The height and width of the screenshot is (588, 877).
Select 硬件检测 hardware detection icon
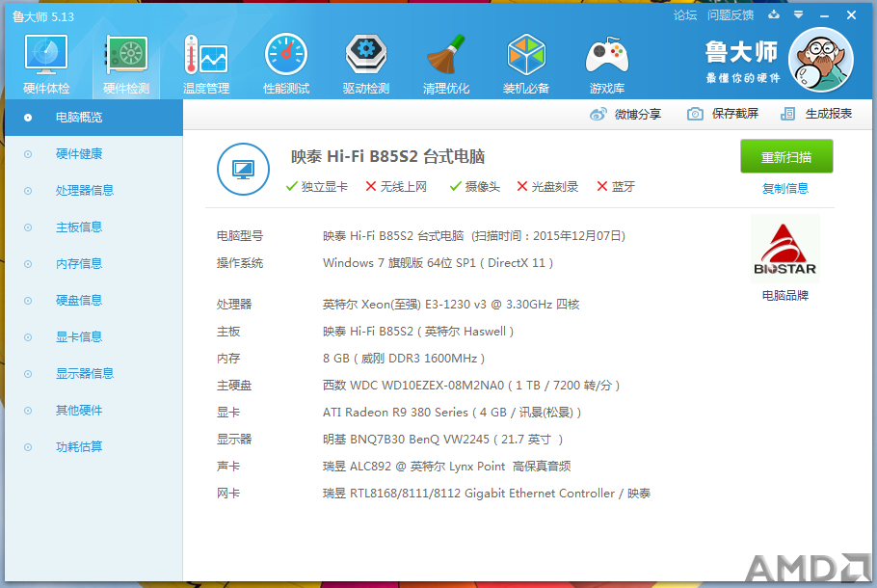126,64
